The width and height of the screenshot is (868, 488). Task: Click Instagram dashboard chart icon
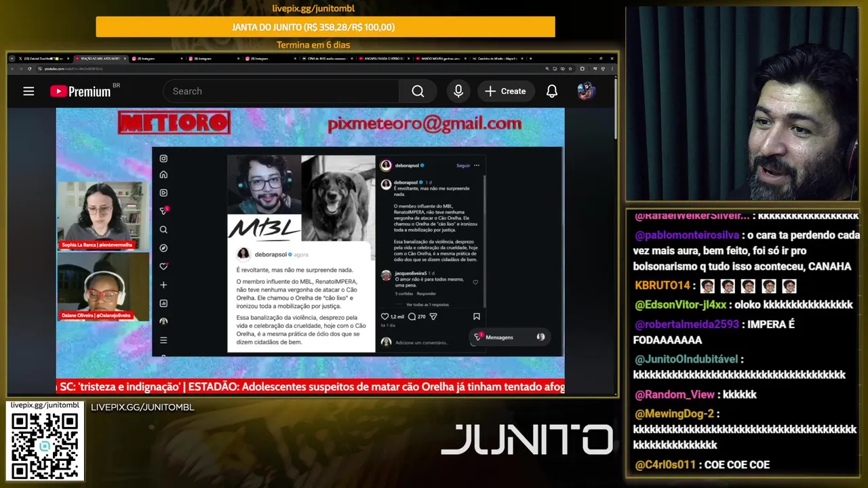point(163,304)
